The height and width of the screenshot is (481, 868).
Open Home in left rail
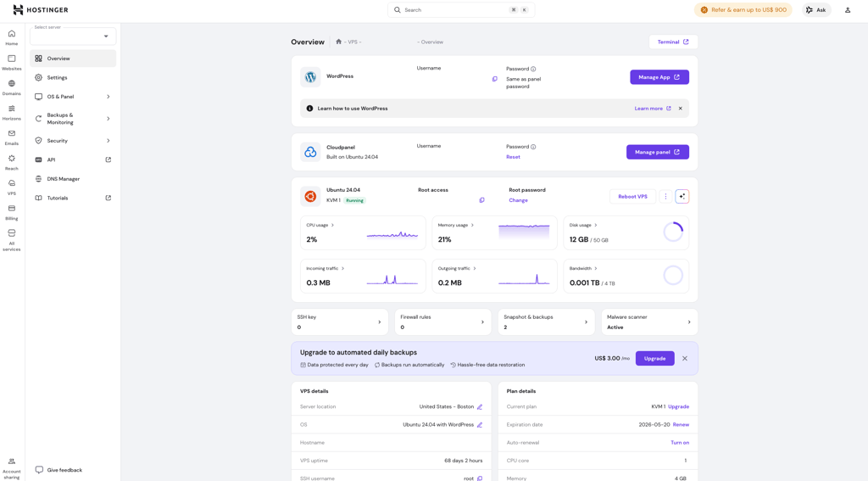click(x=12, y=37)
